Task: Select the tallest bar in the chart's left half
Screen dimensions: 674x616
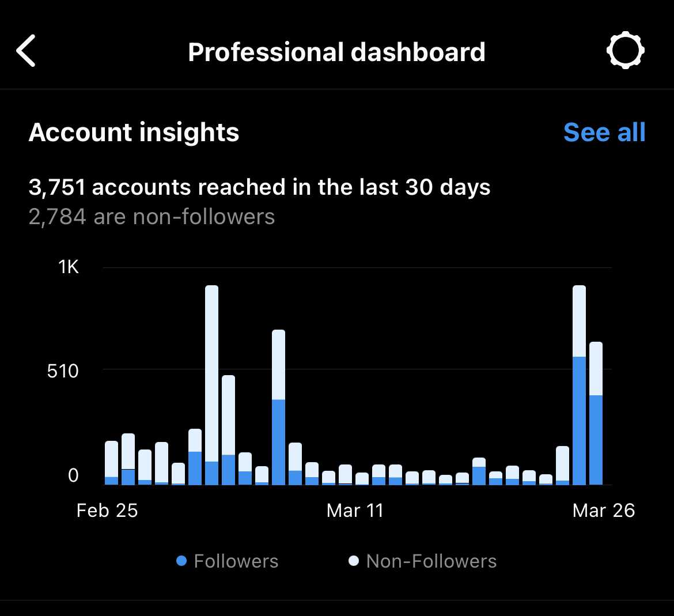Action: tap(211, 385)
